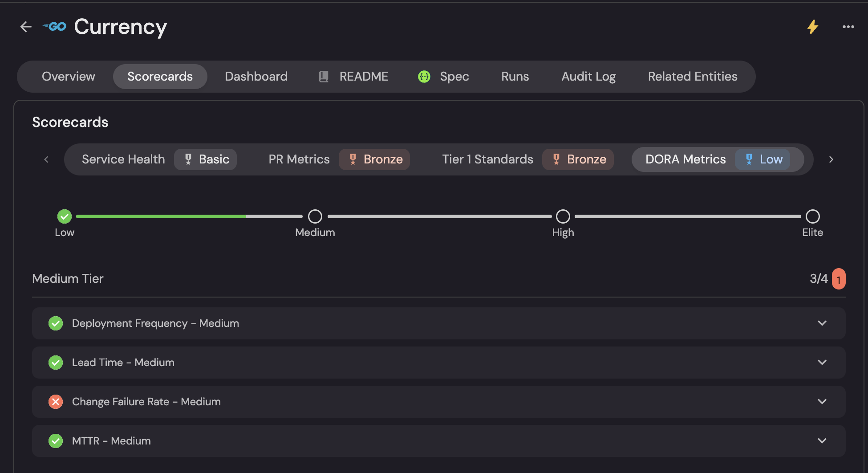Open the Audit Log tab
The width and height of the screenshot is (868, 473).
(588, 77)
